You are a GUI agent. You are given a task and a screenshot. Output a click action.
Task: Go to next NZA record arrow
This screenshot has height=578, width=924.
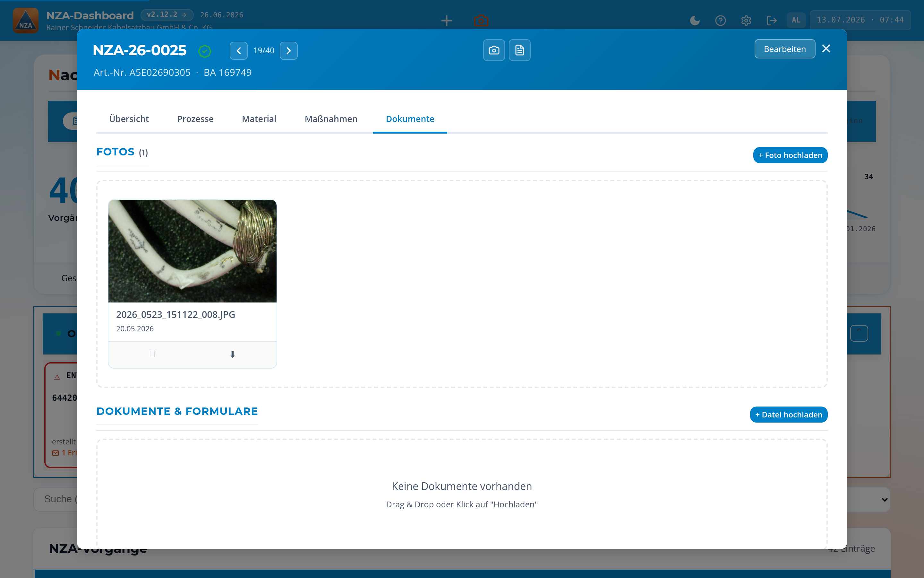pos(289,50)
